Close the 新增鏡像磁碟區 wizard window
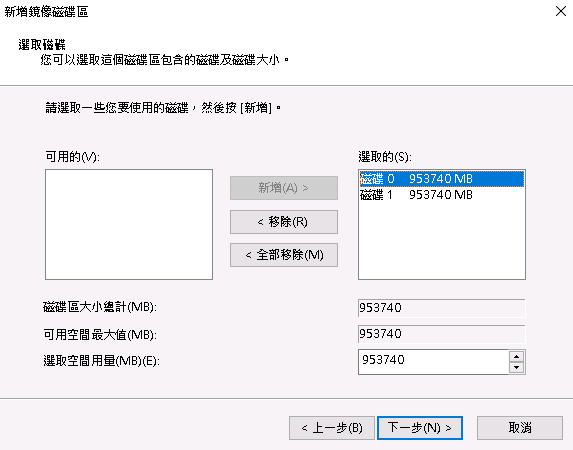The width and height of the screenshot is (573, 450). (x=561, y=11)
